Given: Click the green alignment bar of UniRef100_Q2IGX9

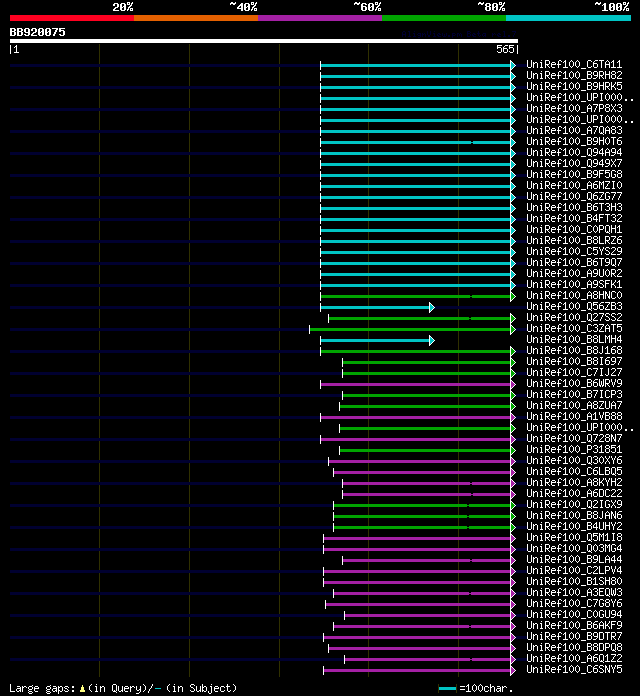Looking at the screenshot, I should tap(424, 505).
